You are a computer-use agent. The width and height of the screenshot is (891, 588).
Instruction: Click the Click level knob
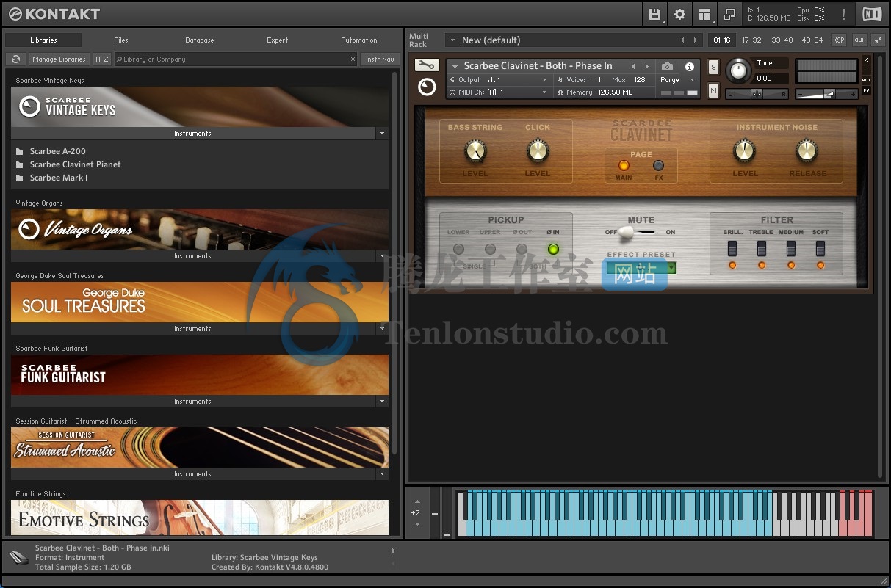point(538,151)
